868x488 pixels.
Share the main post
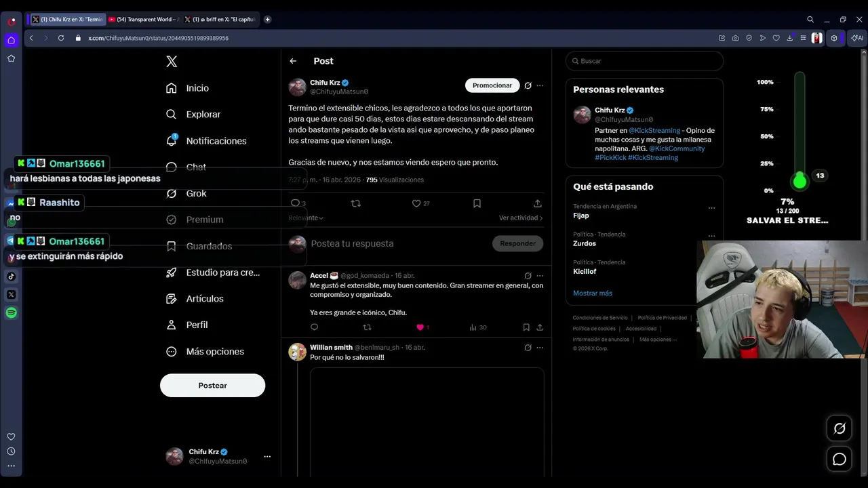(x=537, y=203)
